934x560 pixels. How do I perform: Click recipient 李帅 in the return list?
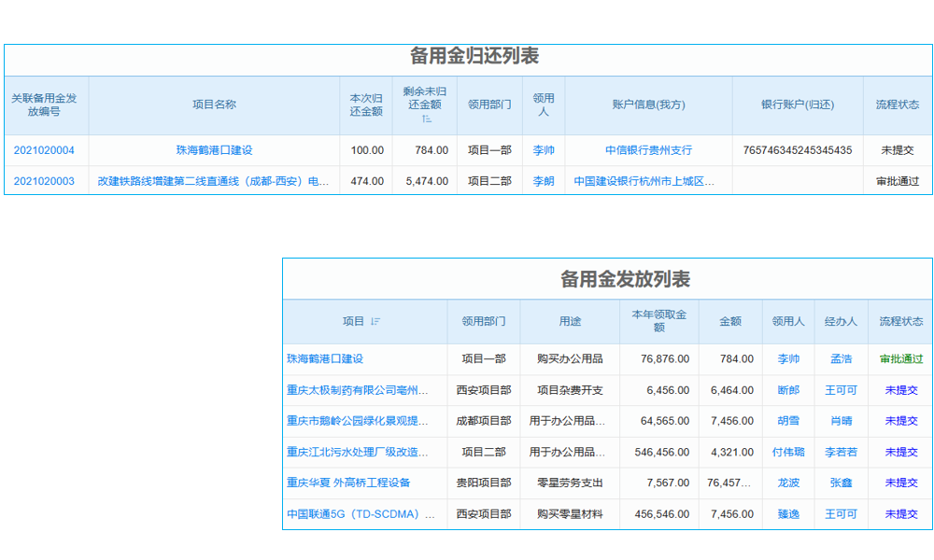coord(542,149)
